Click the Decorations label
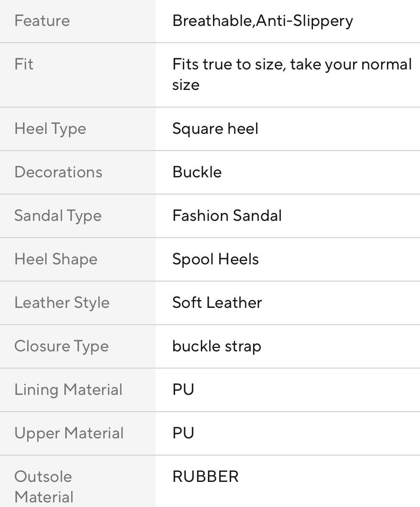This screenshot has width=420, height=507. 58,172
